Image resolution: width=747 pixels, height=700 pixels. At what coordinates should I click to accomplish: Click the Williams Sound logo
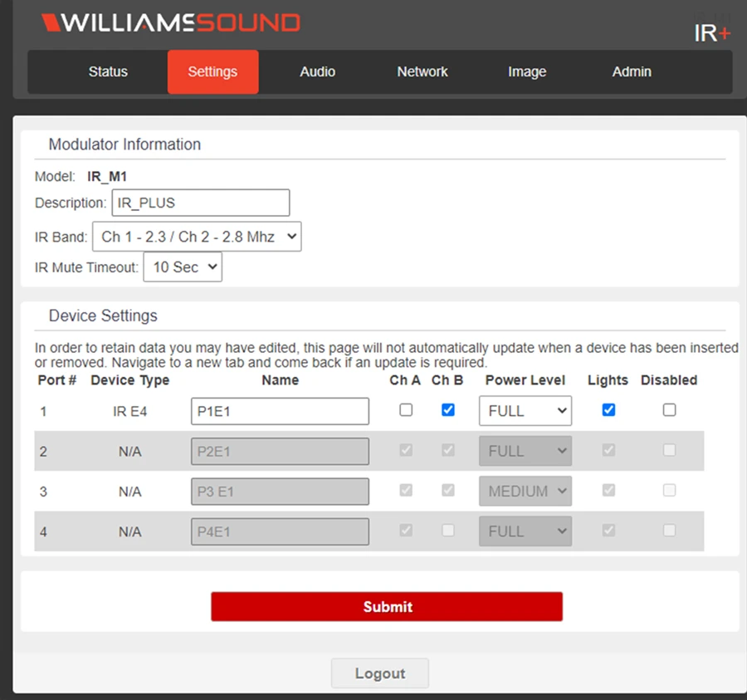(171, 22)
